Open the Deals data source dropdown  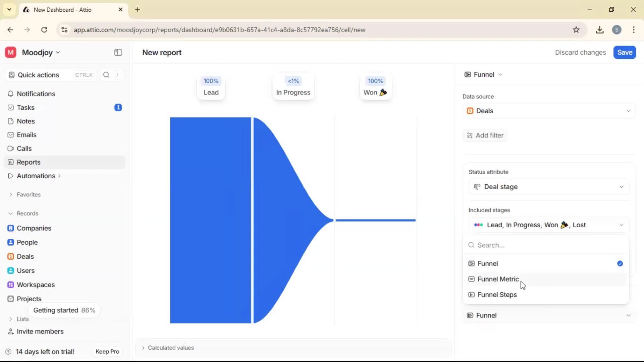pos(548,111)
